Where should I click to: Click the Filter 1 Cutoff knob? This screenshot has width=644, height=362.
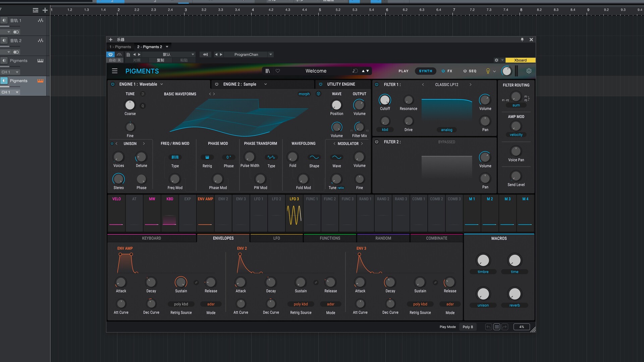385,100
